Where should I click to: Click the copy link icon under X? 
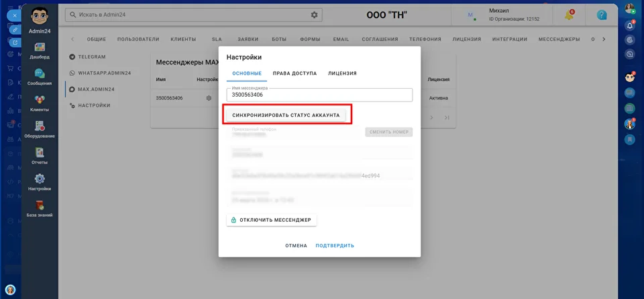(14, 30)
